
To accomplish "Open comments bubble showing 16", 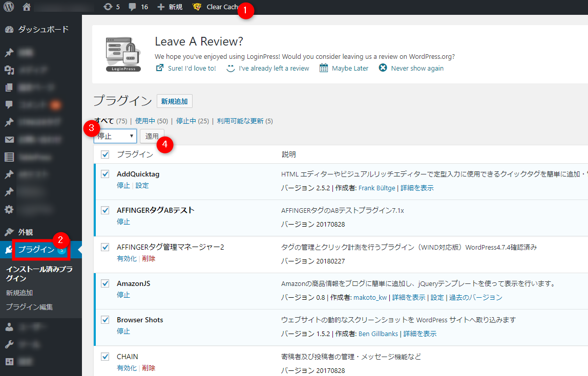I will pos(138,7).
